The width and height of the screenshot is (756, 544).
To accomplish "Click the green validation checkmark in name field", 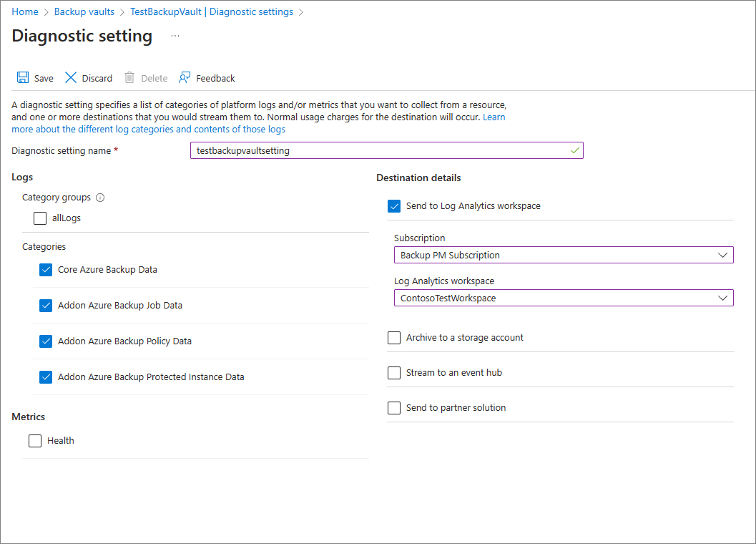I will 574,150.
